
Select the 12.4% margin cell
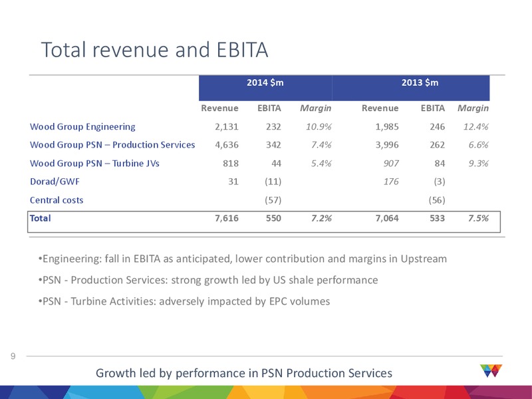(x=476, y=127)
